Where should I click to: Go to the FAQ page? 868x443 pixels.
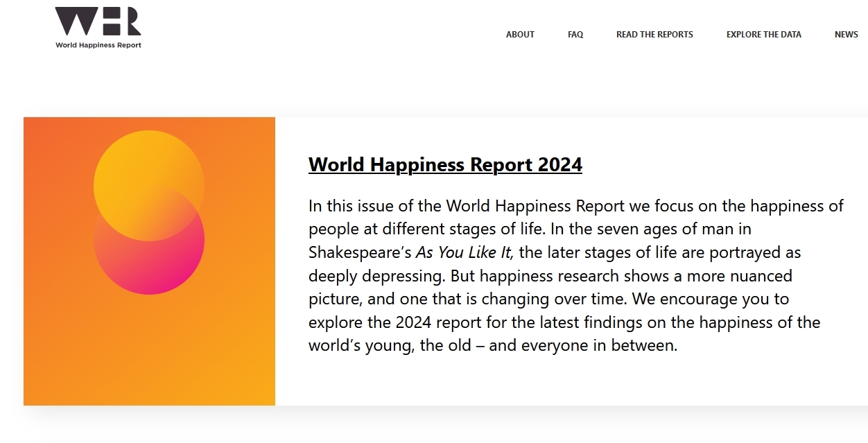pos(575,35)
